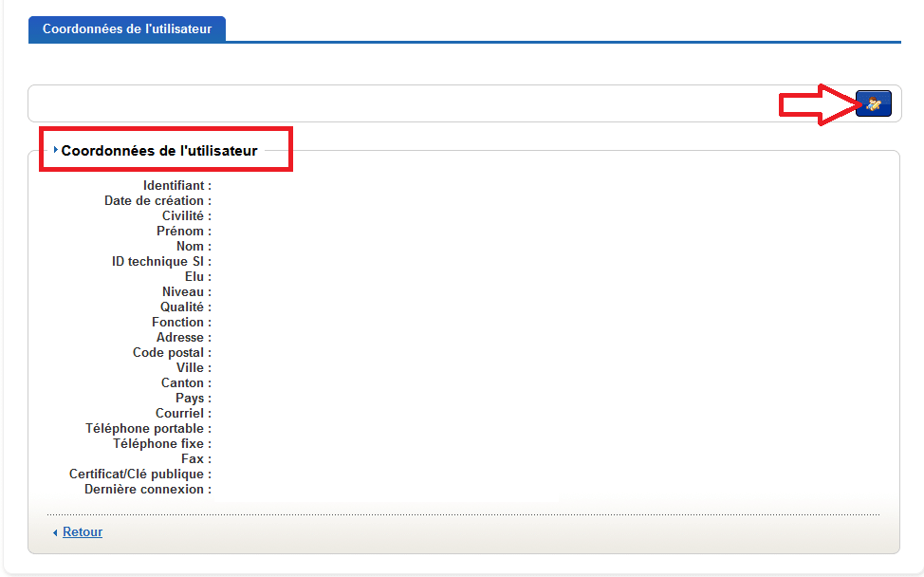This screenshot has height=577, width=924.
Task: Click the Canton label
Action: (186, 383)
